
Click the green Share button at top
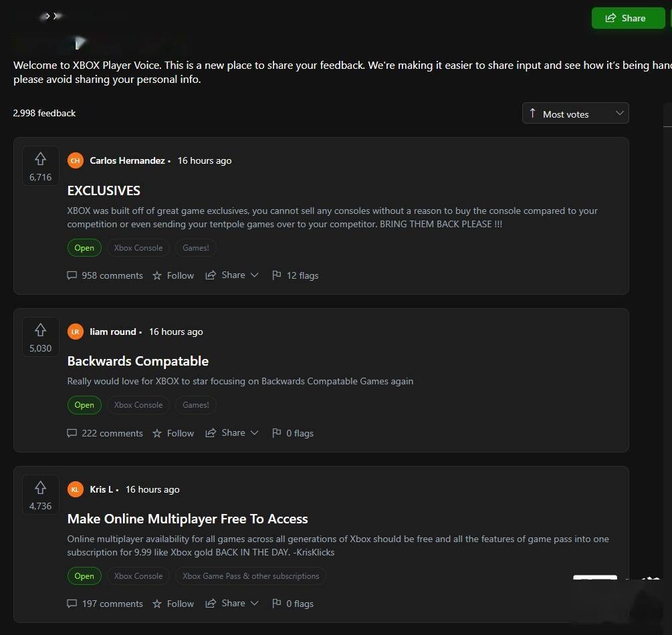pyautogui.click(x=628, y=18)
